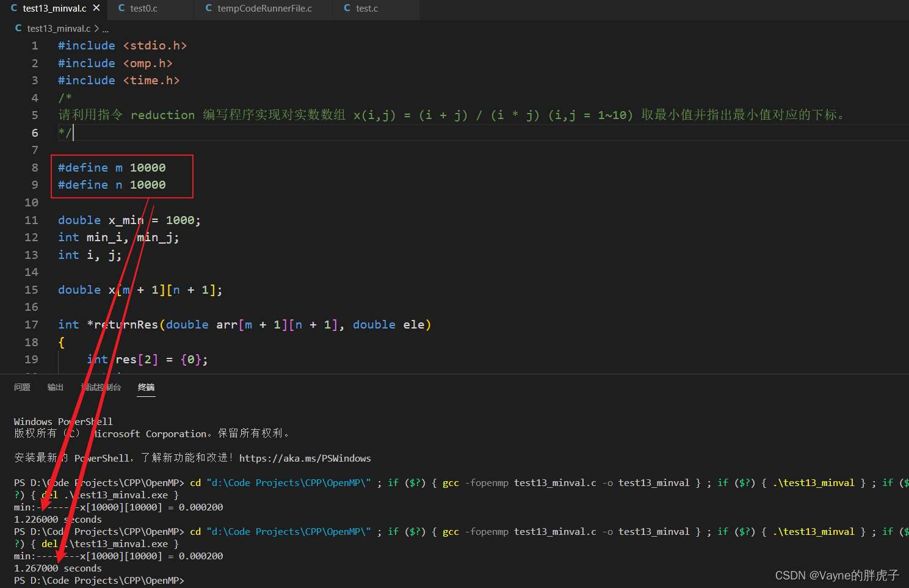The image size is (909, 588).
Task: Click the 'Windows PowerShell' header text in terminal
Action: coord(63,422)
